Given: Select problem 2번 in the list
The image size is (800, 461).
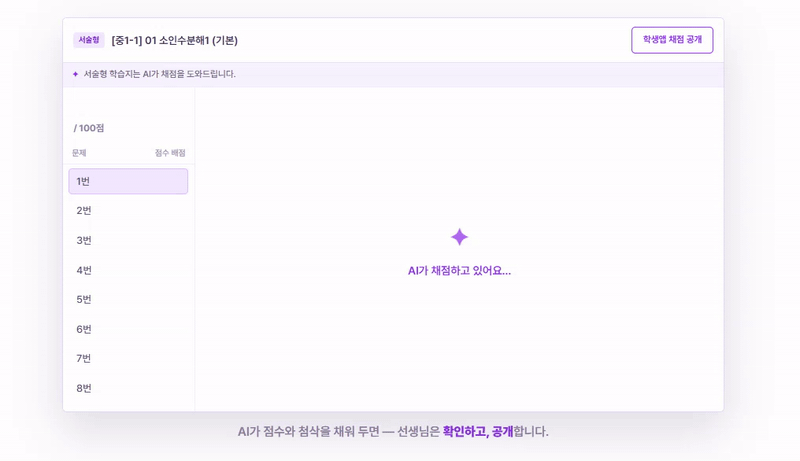Looking at the screenshot, I should [128, 211].
